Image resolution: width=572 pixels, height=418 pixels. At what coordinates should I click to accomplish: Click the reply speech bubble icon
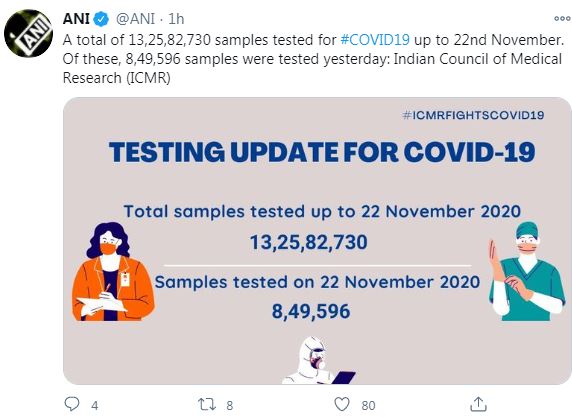[x=72, y=404]
